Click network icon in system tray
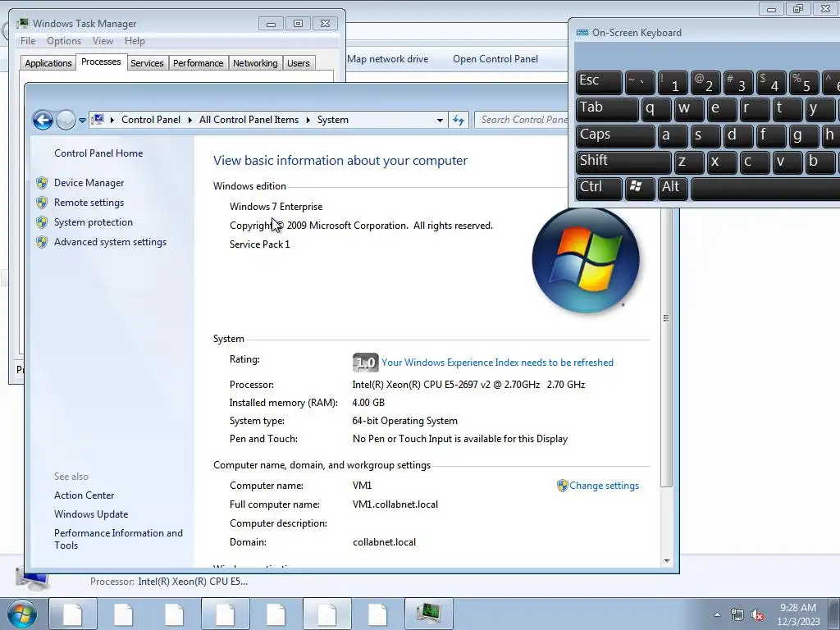The height and width of the screenshot is (630, 840). point(737,615)
